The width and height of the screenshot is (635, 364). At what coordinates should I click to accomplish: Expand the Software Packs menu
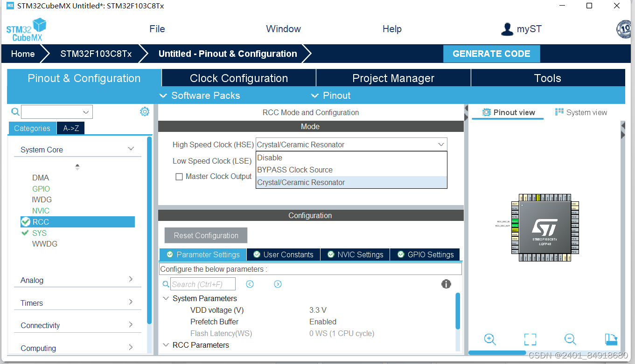coord(200,96)
